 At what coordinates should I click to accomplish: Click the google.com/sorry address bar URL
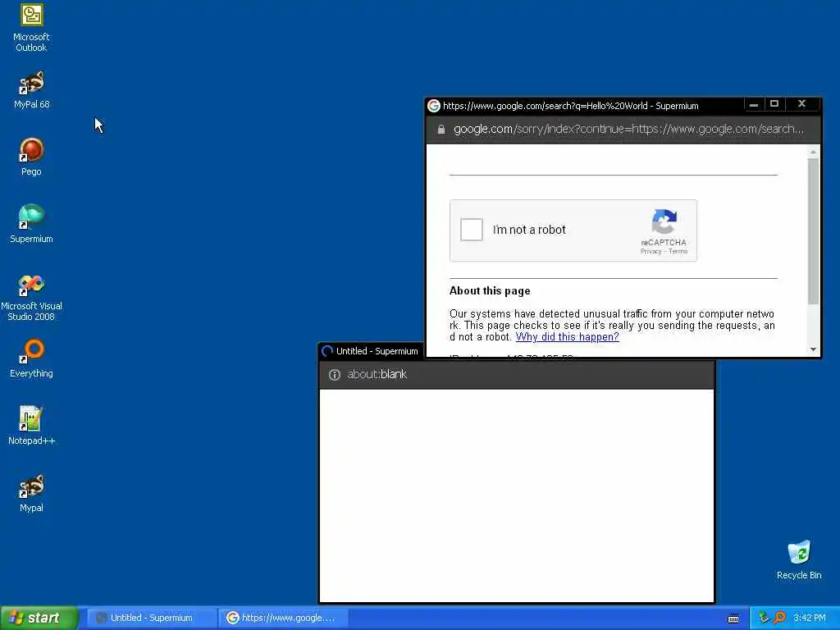click(x=628, y=129)
